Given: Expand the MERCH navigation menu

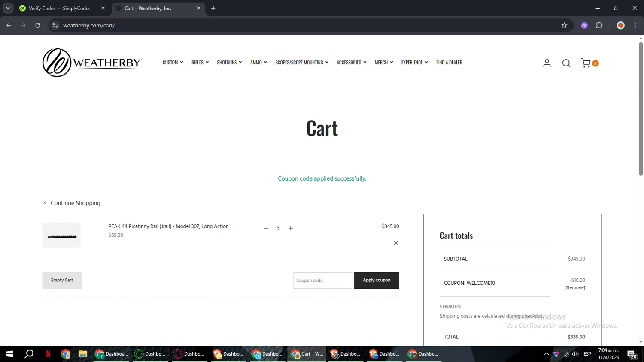Looking at the screenshot, I should point(384,63).
